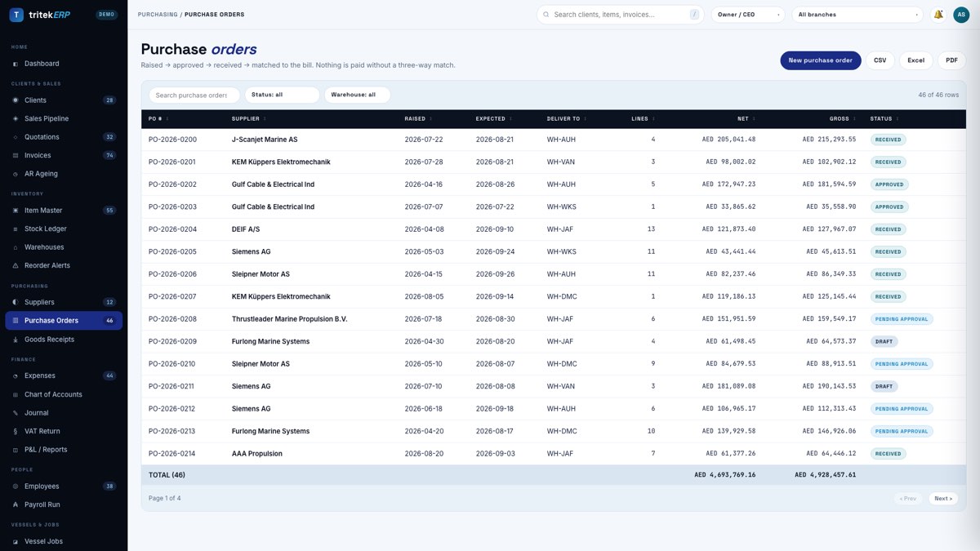The width and height of the screenshot is (980, 551).
Task: Open the AS user avatar
Action: coord(960,15)
